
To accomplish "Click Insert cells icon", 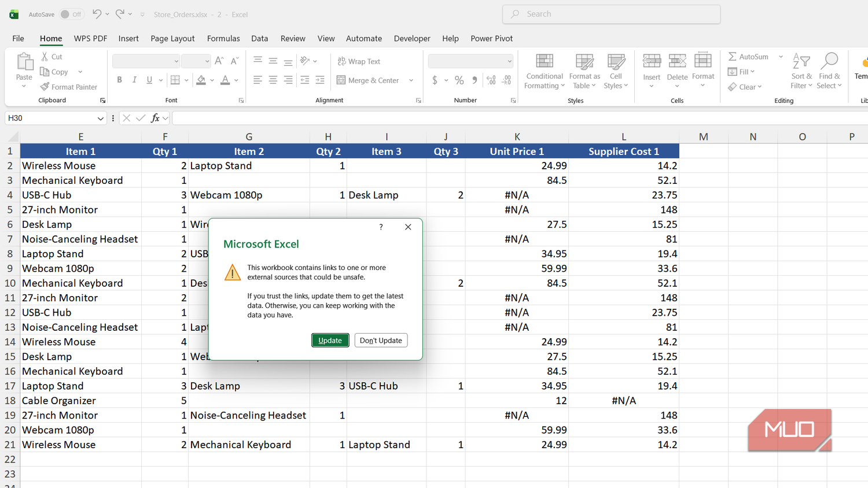I will coord(652,61).
